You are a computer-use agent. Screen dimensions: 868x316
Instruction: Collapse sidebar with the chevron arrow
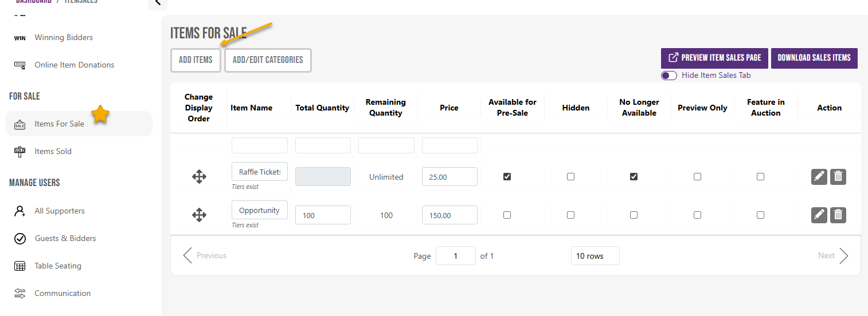click(x=158, y=3)
